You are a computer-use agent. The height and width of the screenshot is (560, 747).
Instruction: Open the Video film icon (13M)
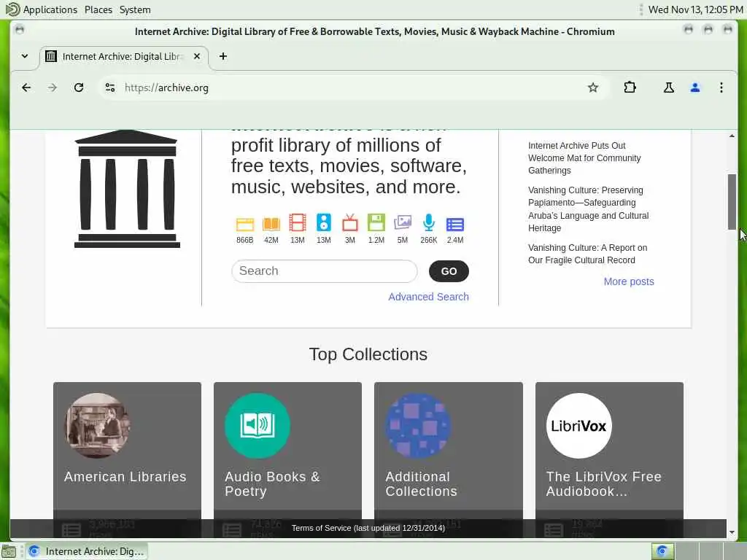(x=298, y=229)
